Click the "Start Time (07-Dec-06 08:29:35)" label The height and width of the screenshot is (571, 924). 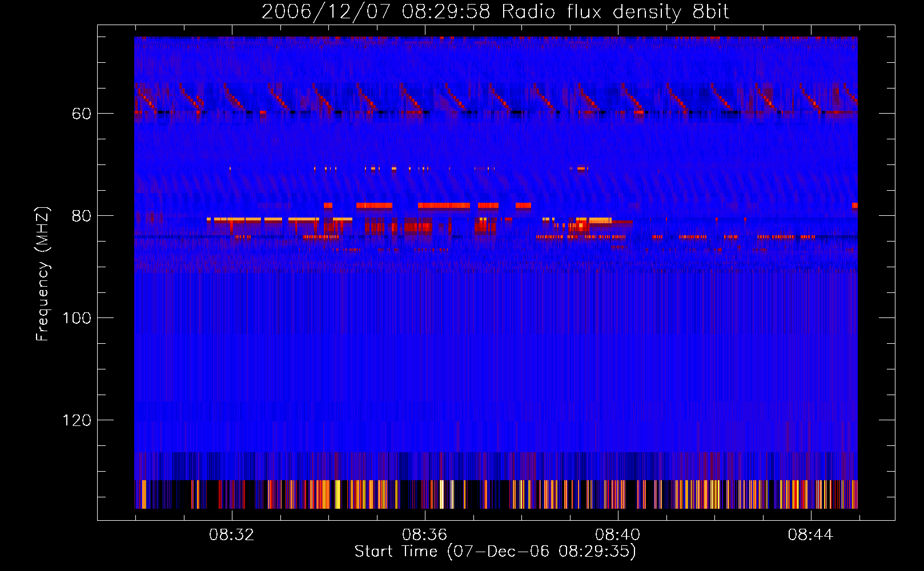pyautogui.click(x=495, y=552)
